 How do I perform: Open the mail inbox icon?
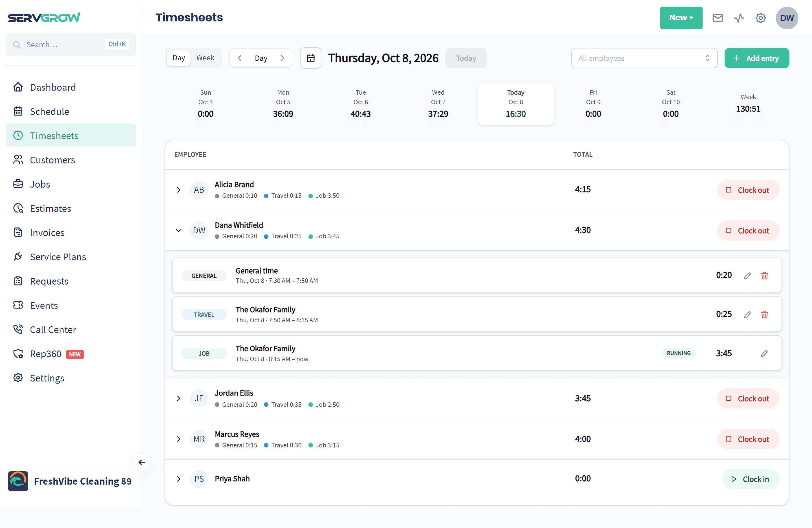coord(718,18)
